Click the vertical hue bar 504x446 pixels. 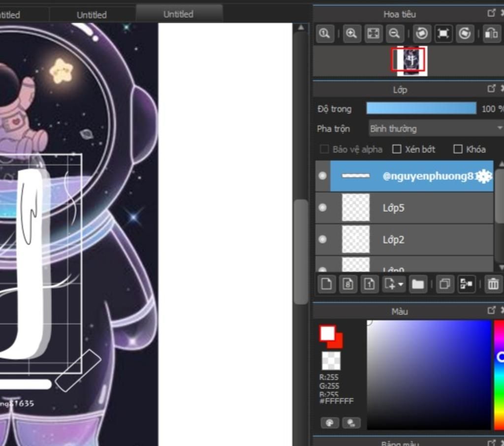click(499, 375)
